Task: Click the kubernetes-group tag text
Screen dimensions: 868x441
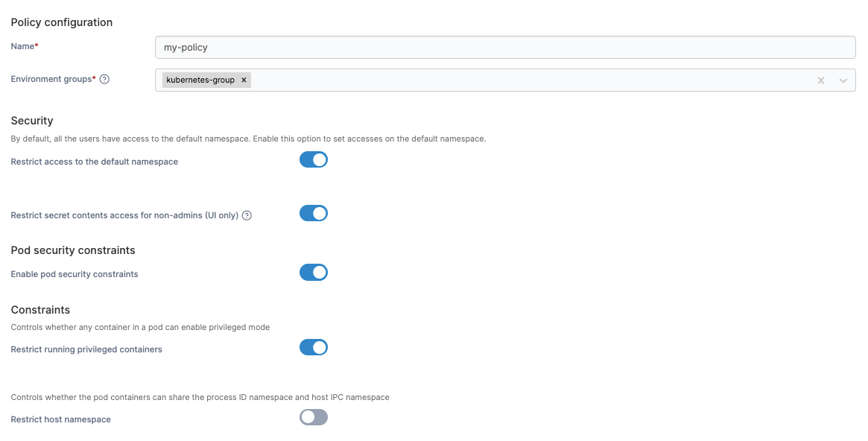Action: click(x=200, y=80)
